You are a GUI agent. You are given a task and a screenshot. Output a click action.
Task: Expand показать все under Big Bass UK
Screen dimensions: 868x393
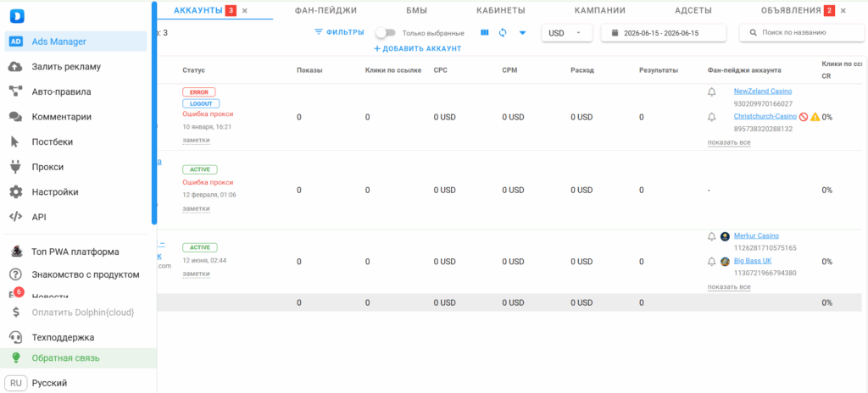[x=729, y=287]
